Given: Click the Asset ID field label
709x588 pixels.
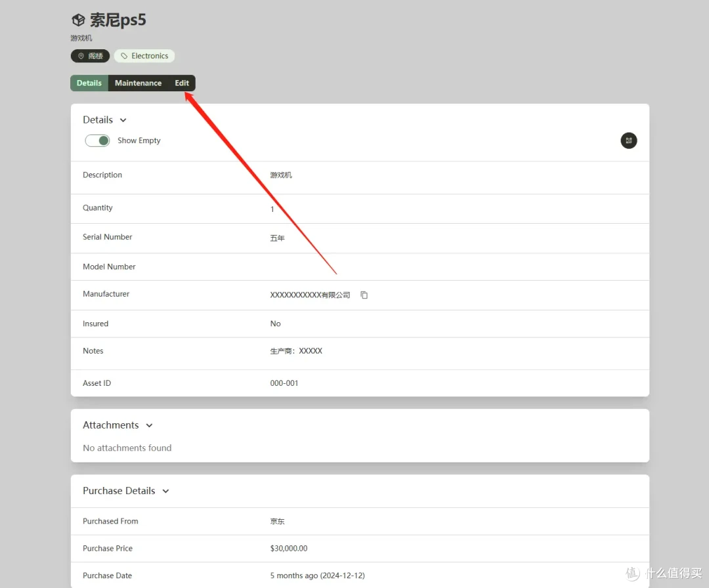Looking at the screenshot, I should [x=97, y=383].
